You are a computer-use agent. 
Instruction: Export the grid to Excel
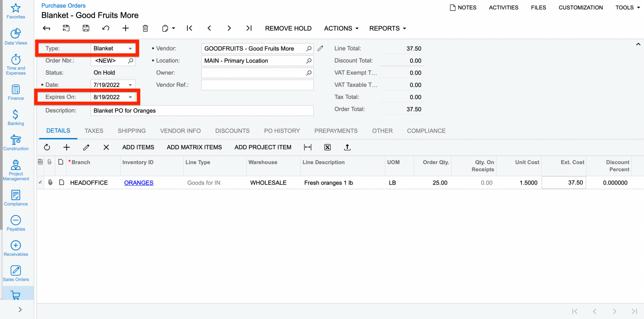click(327, 147)
